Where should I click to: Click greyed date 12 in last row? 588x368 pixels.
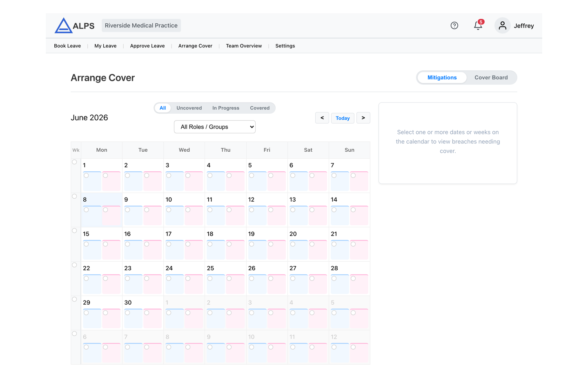coord(334,337)
